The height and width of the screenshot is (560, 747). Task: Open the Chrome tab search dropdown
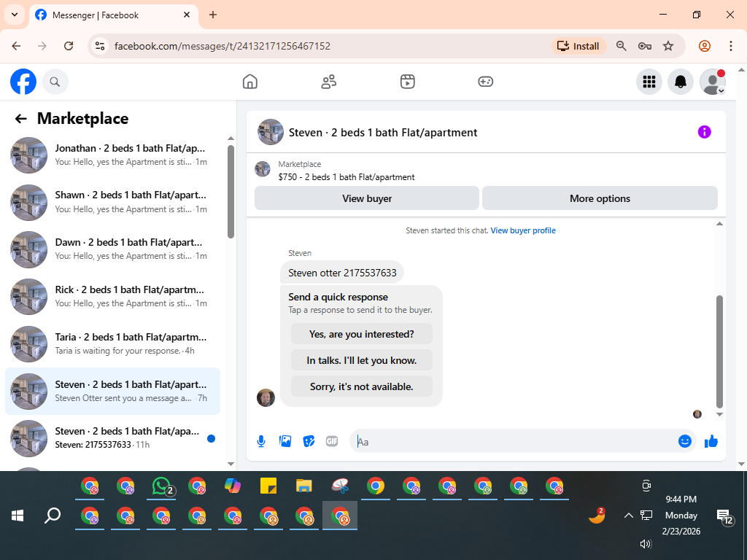point(15,15)
